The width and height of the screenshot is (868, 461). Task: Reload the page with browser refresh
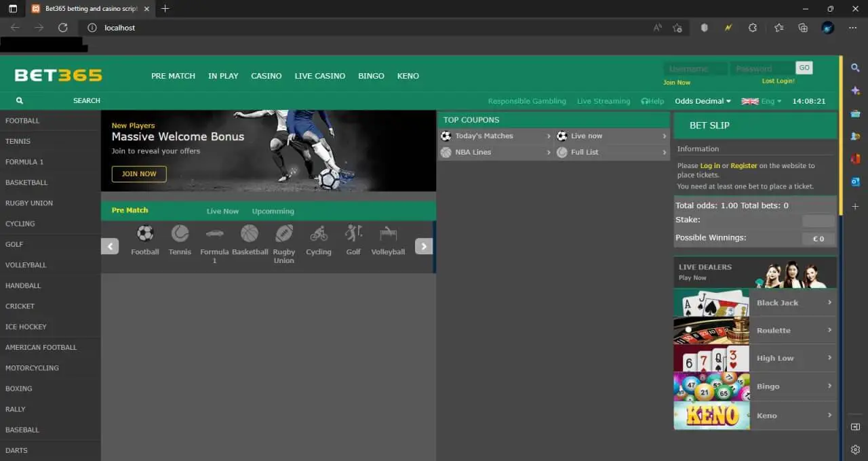coord(62,28)
